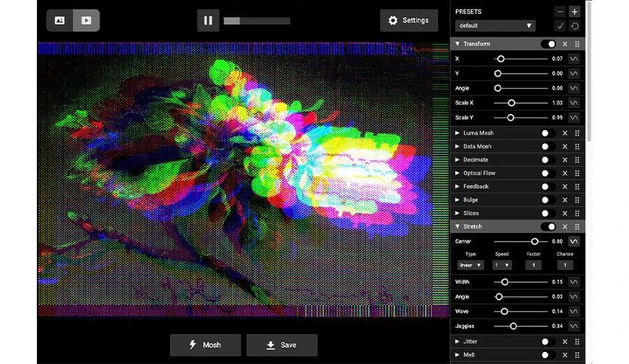The image size is (629, 364).
Task: Enable the Feedback effect
Action: (548, 187)
